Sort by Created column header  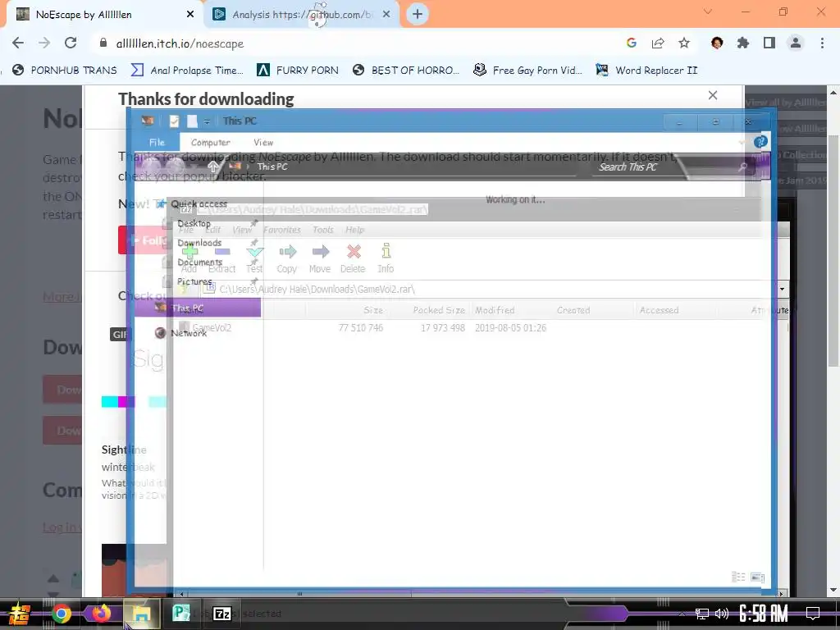[x=573, y=310]
